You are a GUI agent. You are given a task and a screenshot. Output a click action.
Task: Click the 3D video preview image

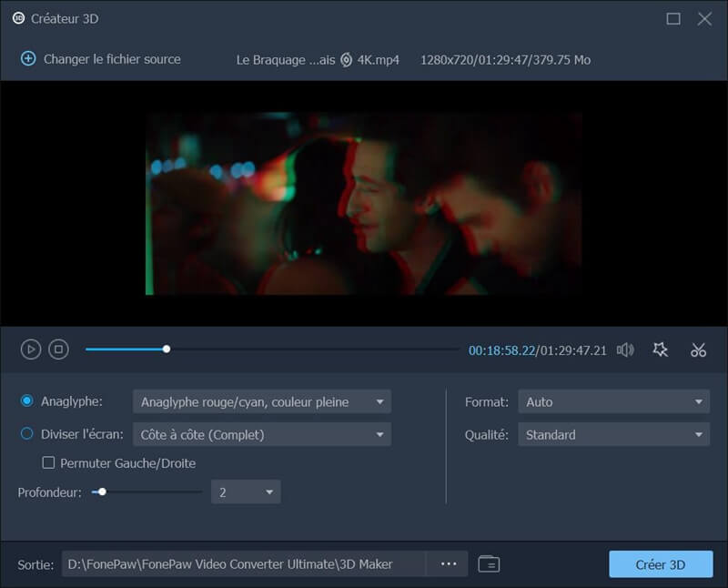tap(363, 203)
